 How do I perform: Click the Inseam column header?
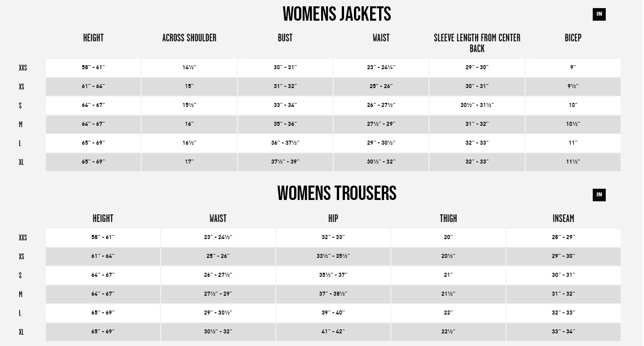point(563,219)
